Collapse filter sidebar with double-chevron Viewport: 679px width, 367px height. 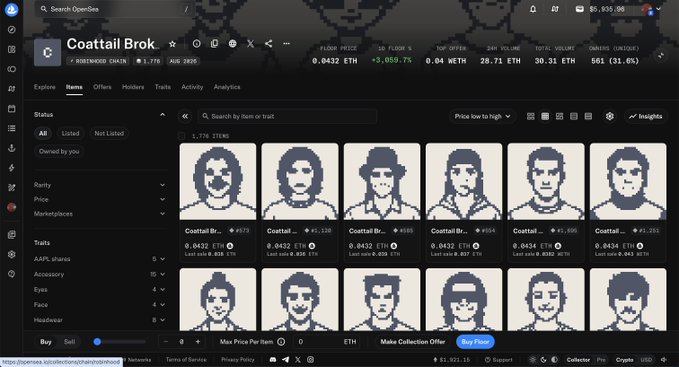click(x=185, y=116)
